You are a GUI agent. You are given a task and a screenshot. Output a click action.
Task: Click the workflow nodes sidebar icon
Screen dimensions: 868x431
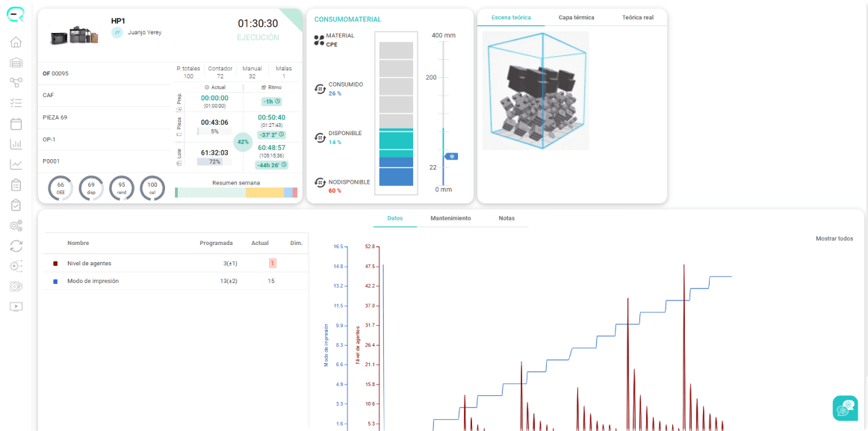coord(16,83)
